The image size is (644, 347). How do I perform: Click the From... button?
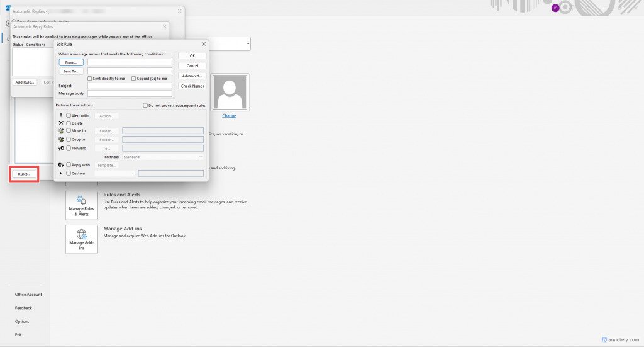[71, 62]
